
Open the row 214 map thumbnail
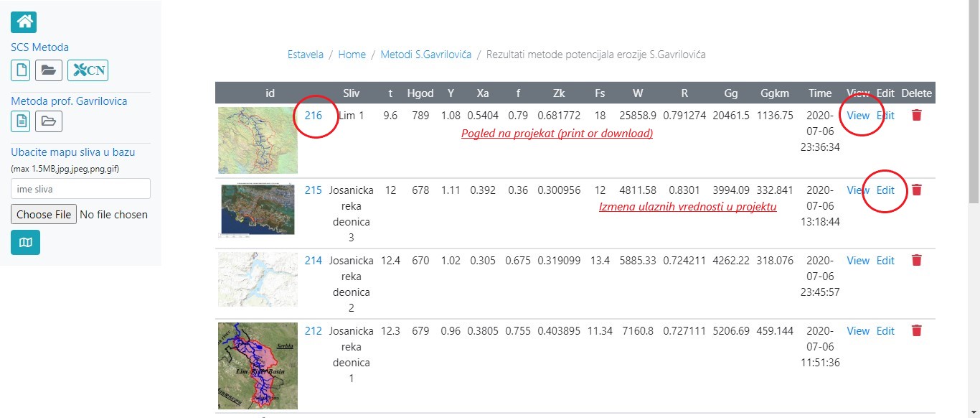point(258,279)
